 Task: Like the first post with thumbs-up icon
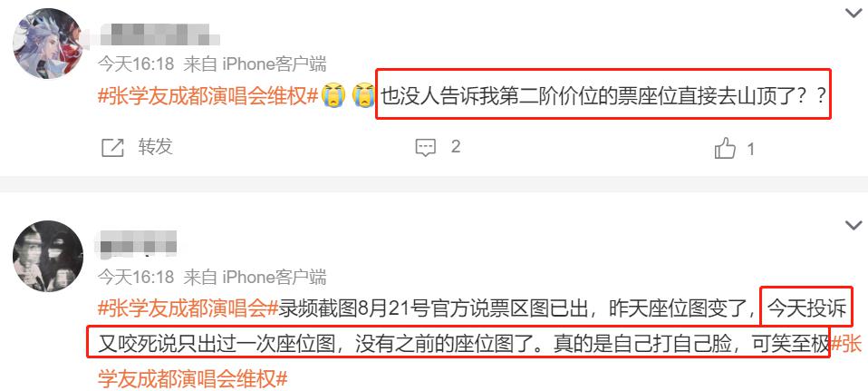tap(725, 148)
